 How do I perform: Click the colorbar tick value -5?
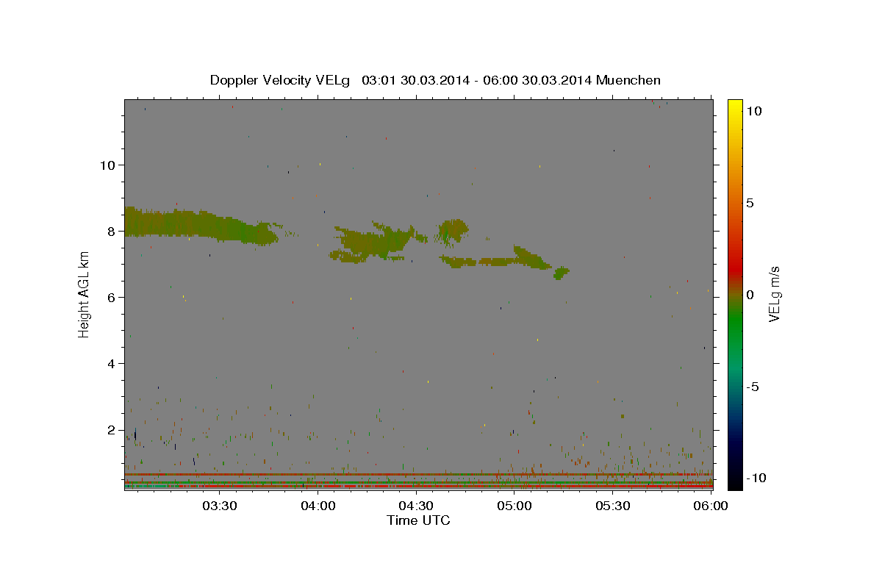click(x=753, y=387)
